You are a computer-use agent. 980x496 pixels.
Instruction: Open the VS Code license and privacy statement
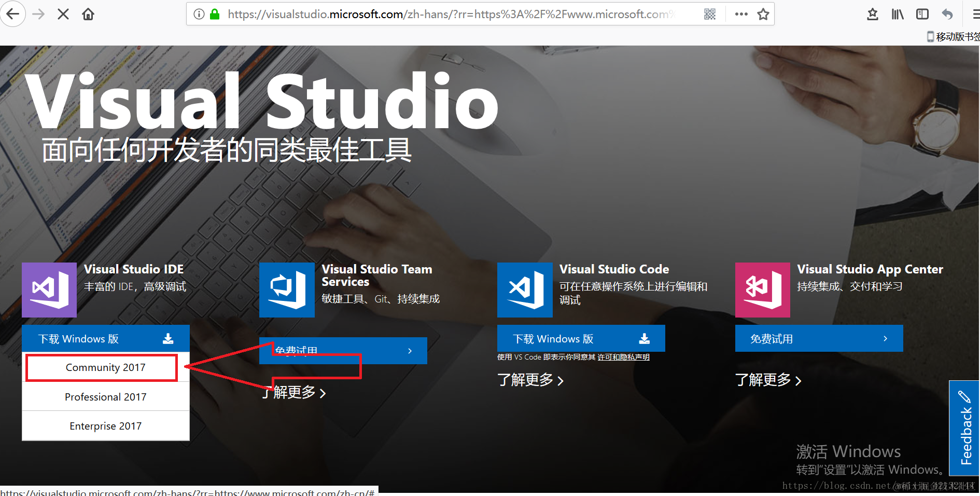[x=624, y=357]
